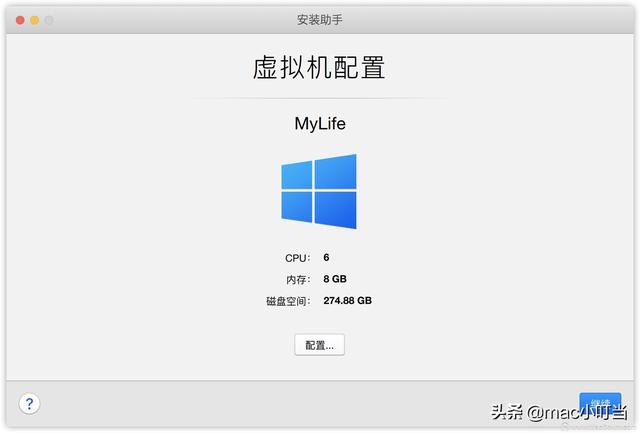
Task: Click the 磁盘空间: label
Action: click(x=288, y=301)
